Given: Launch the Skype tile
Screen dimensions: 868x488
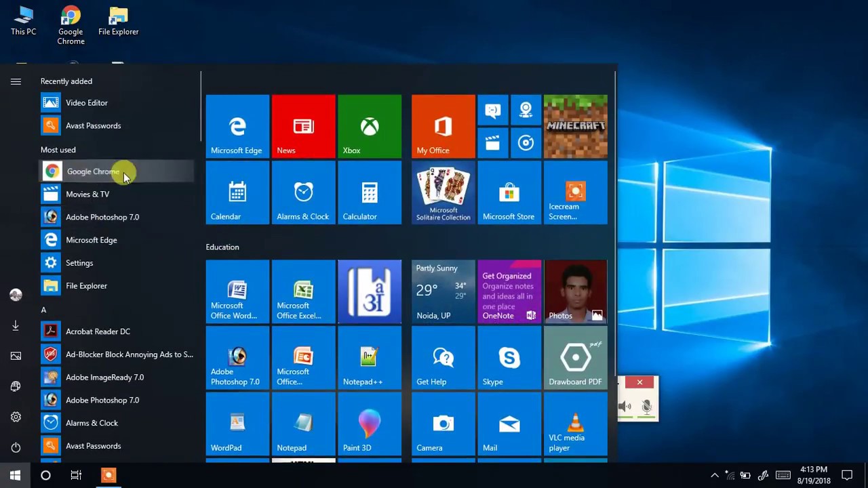Looking at the screenshot, I should (509, 358).
